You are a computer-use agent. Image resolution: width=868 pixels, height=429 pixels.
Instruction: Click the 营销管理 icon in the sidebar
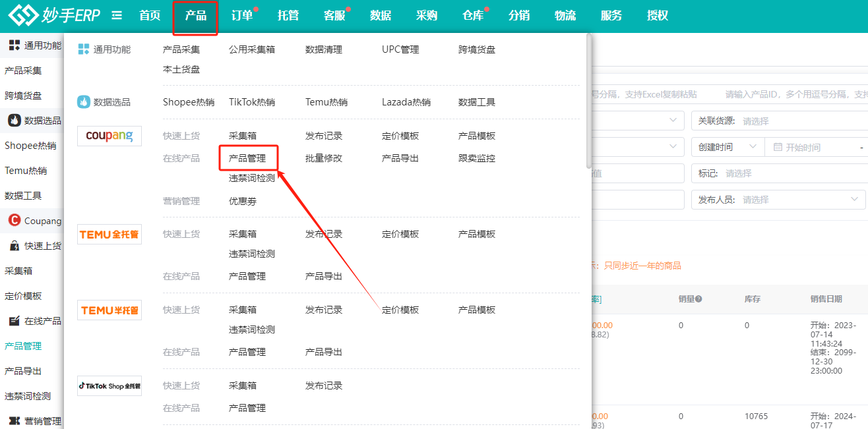pos(14,421)
